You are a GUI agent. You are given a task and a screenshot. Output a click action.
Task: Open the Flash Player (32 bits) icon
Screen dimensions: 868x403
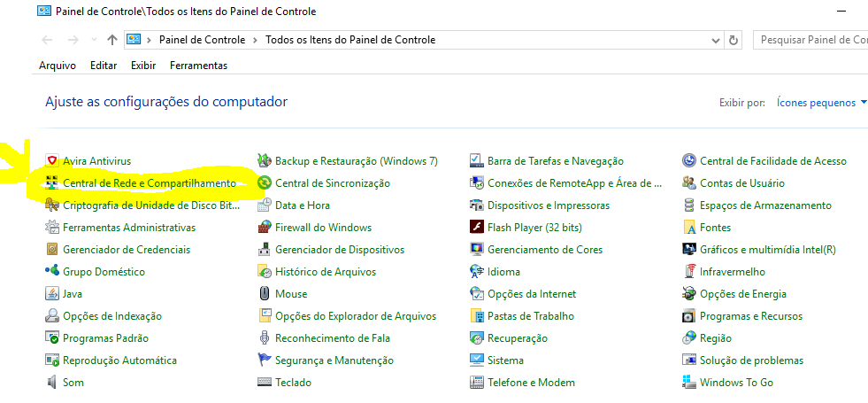pos(477,228)
